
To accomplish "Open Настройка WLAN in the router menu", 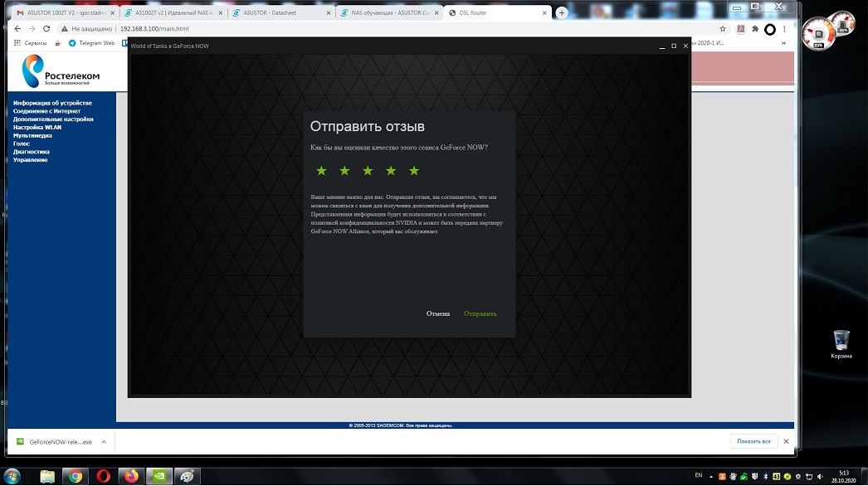I will [37, 128].
